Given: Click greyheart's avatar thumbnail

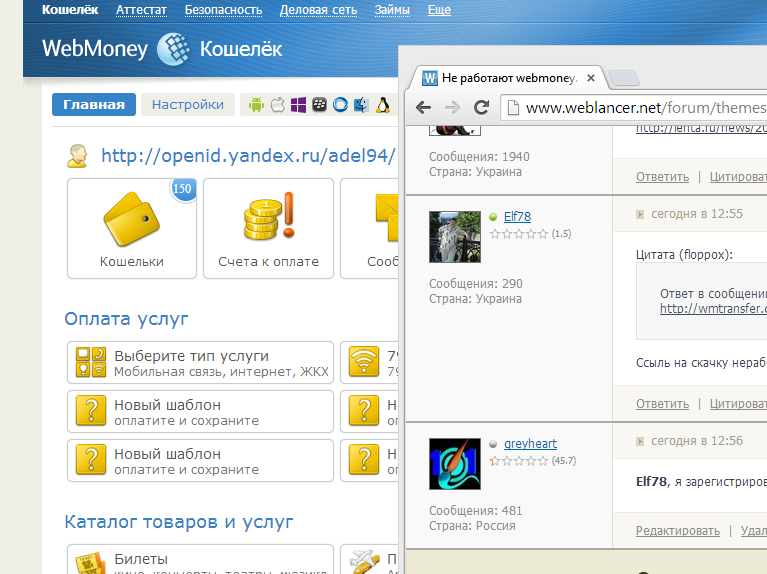Looking at the screenshot, I should (x=454, y=464).
